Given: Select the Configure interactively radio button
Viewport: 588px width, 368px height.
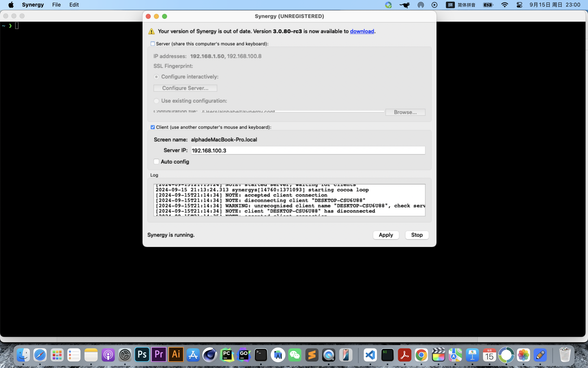Looking at the screenshot, I should pos(156,77).
